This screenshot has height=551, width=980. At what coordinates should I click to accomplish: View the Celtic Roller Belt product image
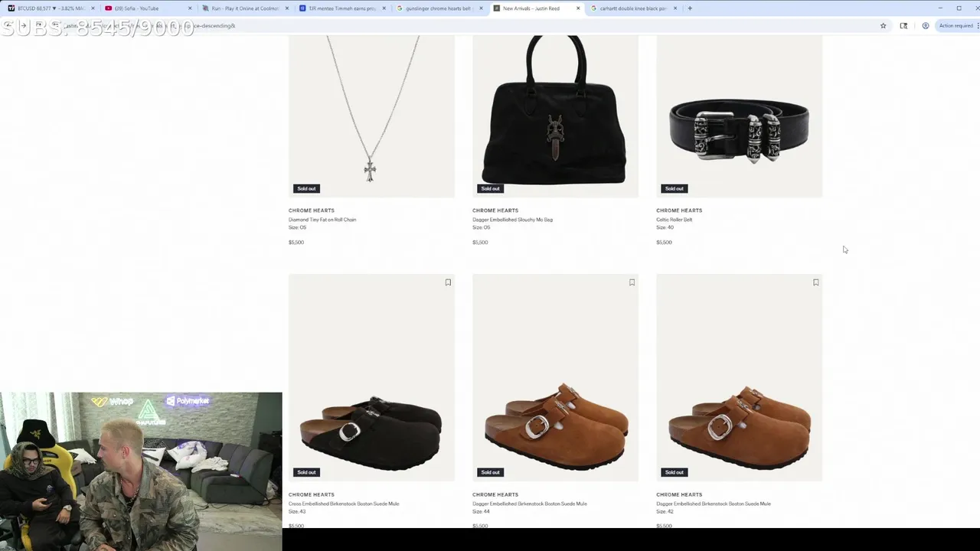pyautogui.click(x=739, y=116)
